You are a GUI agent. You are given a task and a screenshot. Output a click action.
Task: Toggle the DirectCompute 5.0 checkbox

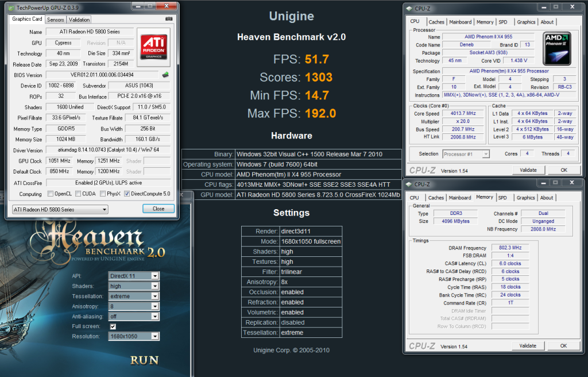point(127,194)
